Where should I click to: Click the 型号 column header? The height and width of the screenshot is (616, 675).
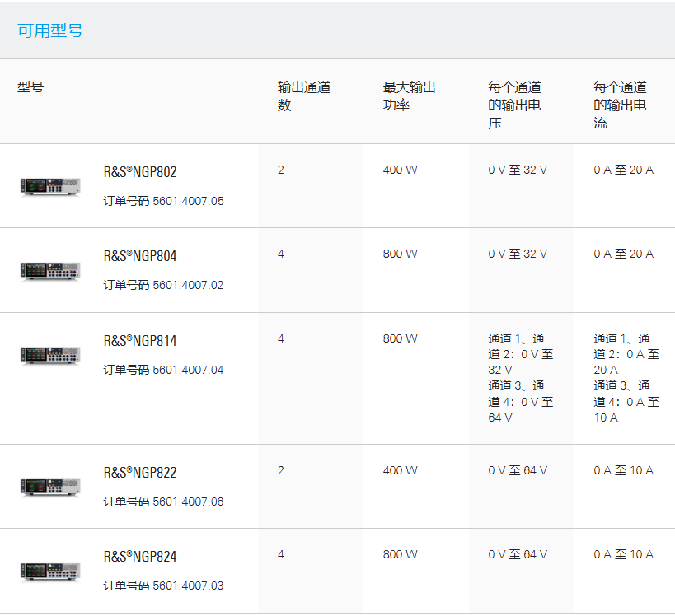click(30, 87)
